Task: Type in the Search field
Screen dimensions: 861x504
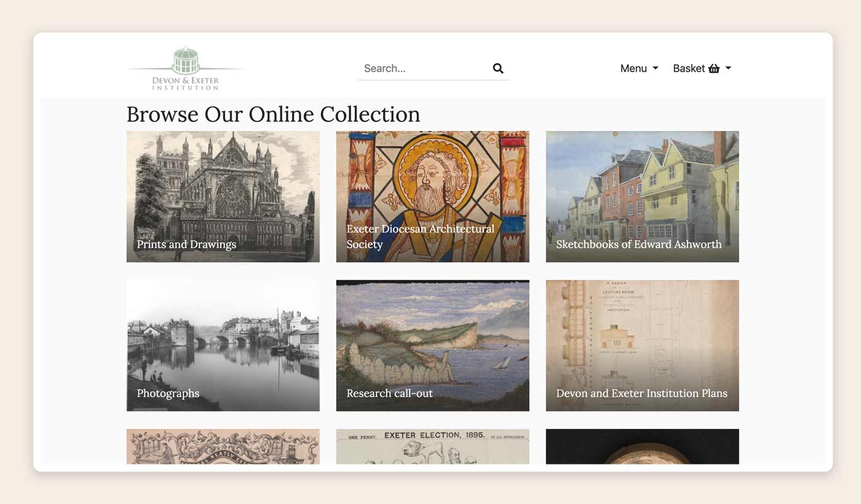Action: pos(424,68)
